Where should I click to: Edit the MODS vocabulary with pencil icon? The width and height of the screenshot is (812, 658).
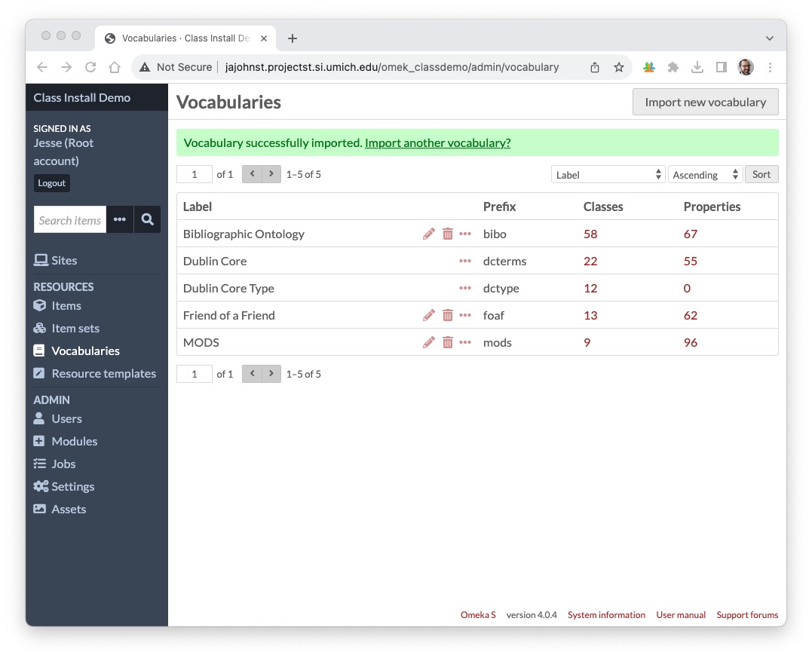pos(429,342)
